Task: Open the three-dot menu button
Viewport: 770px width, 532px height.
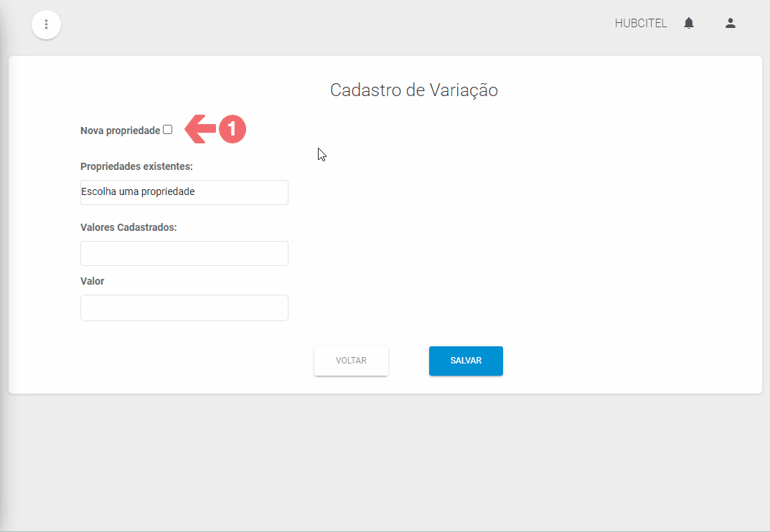Action: point(46,24)
